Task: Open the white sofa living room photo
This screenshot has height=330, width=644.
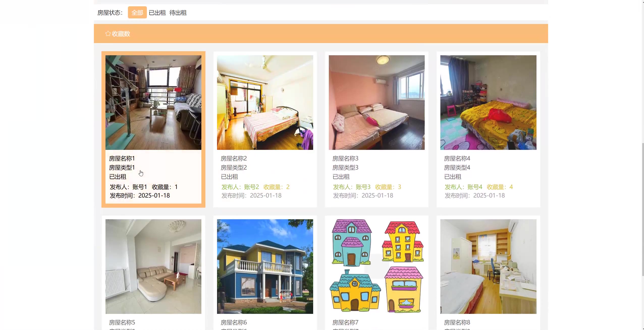Action: (153, 266)
